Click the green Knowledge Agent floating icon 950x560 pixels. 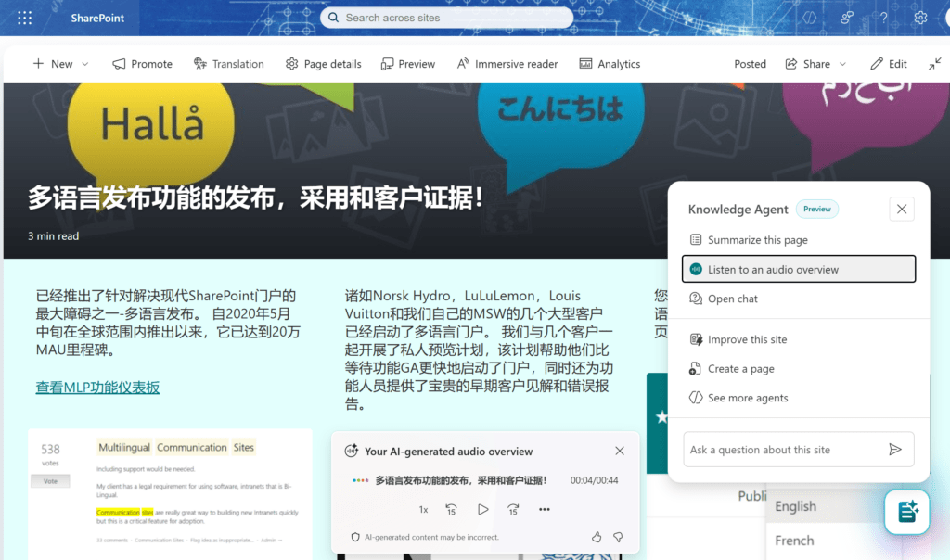tap(906, 512)
